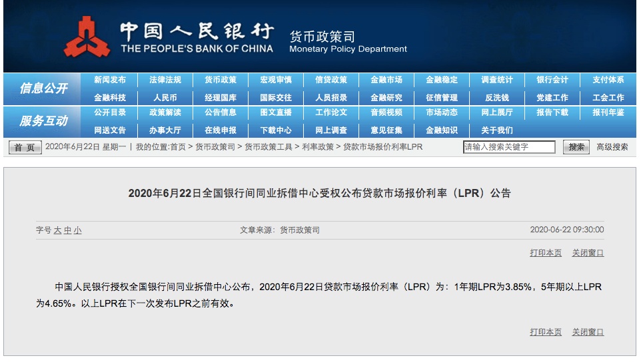643x364 pixels.
Task: Open 货币政策工具 in the breadcrumb trail
Action: (x=269, y=147)
